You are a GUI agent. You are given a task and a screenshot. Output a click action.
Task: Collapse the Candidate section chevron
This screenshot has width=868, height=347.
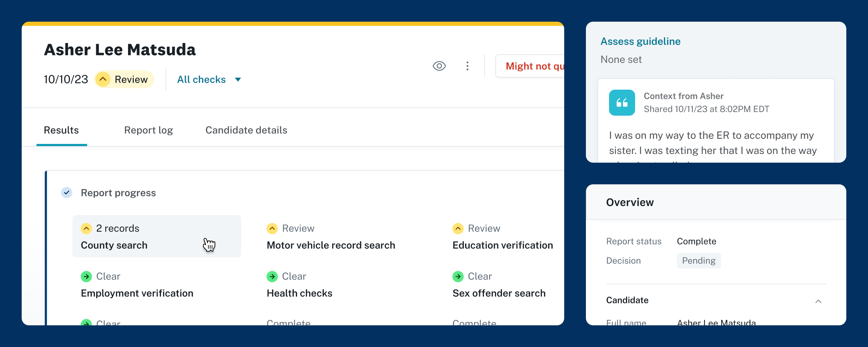(818, 301)
